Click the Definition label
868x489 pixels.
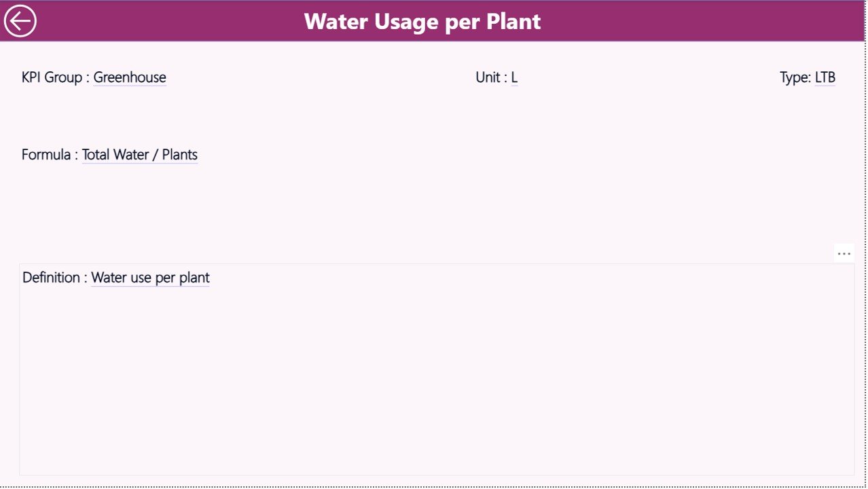click(53, 278)
